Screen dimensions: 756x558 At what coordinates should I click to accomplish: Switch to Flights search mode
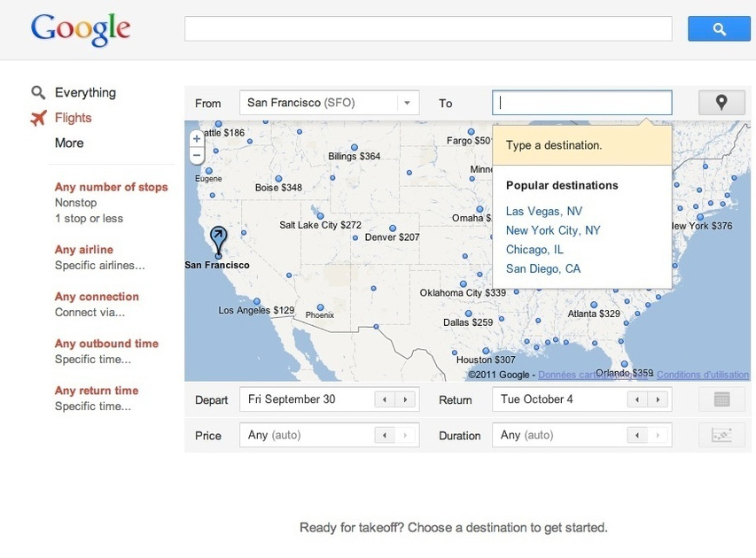click(x=74, y=118)
